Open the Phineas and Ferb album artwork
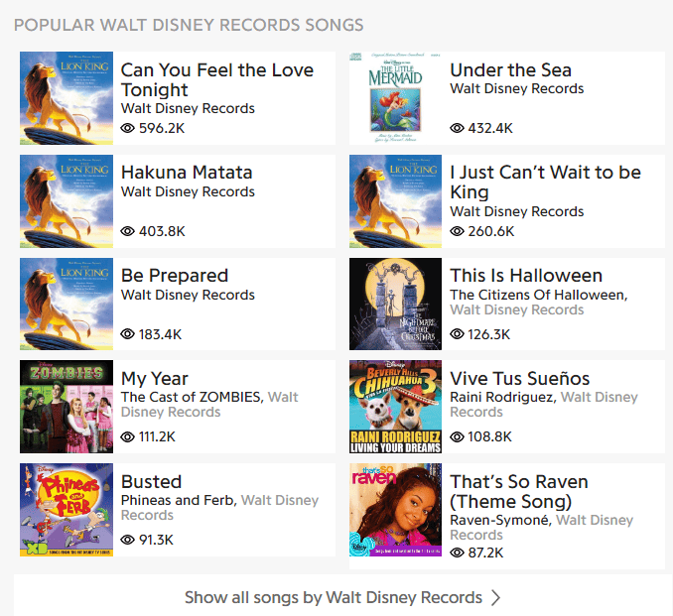 (67, 510)
